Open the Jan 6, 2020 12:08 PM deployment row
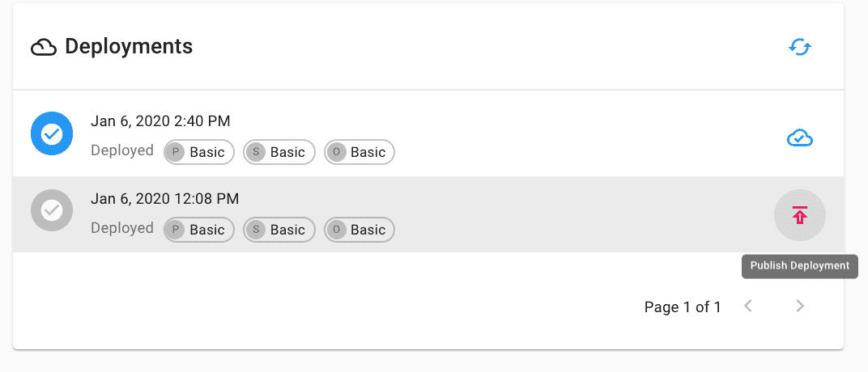The height and width of the screenshot is (372, 868). coord(428,215)
